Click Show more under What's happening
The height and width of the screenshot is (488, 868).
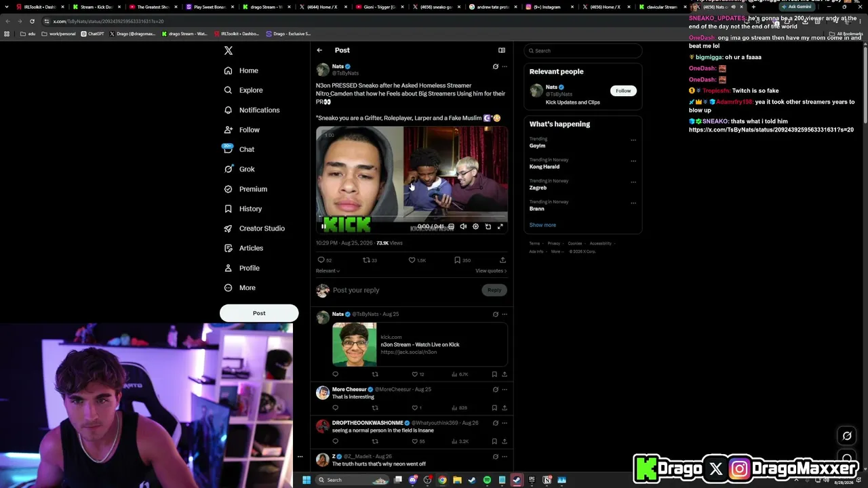[542, 225]
